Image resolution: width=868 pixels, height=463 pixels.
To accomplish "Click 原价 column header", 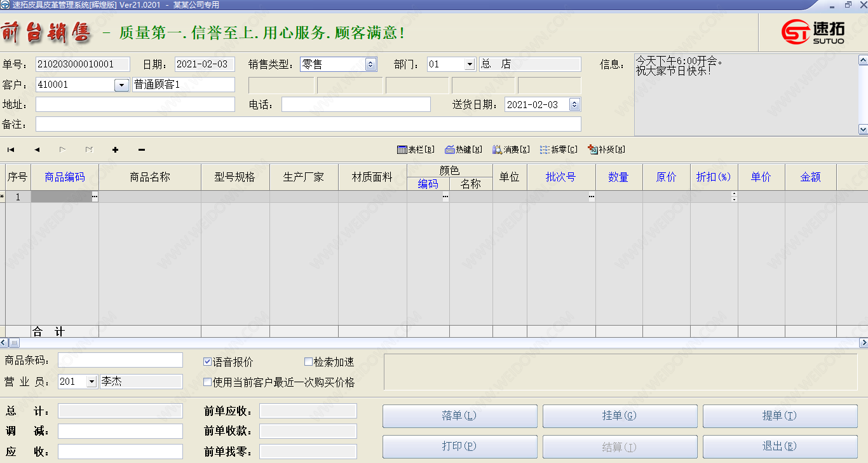I will click(x=667, y=177).
